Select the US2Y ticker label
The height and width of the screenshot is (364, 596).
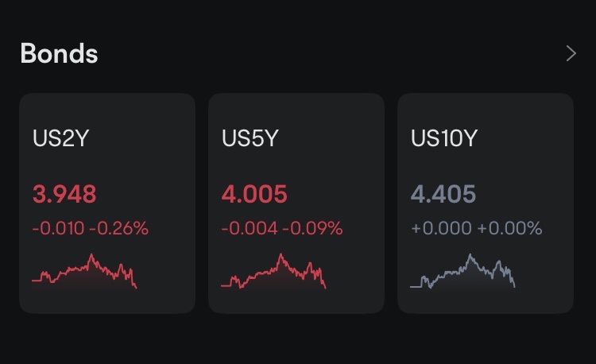(x=61, y=138)
